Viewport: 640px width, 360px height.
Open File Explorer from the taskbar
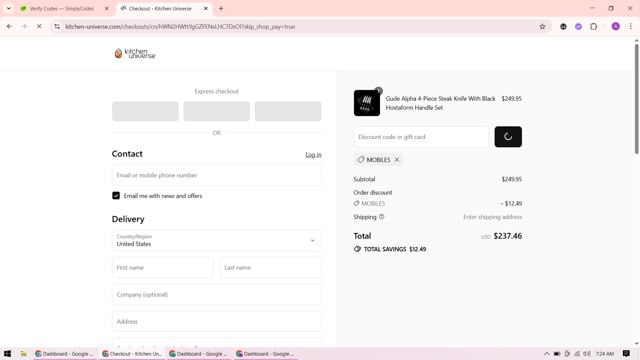click(x=23, y=353)
